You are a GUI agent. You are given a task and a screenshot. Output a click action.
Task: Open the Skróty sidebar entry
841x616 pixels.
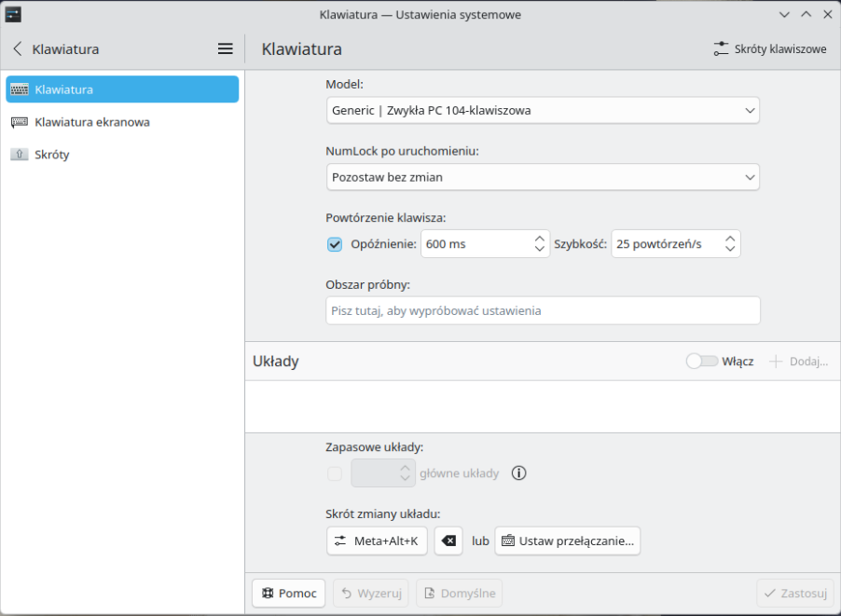click(52, 155)
